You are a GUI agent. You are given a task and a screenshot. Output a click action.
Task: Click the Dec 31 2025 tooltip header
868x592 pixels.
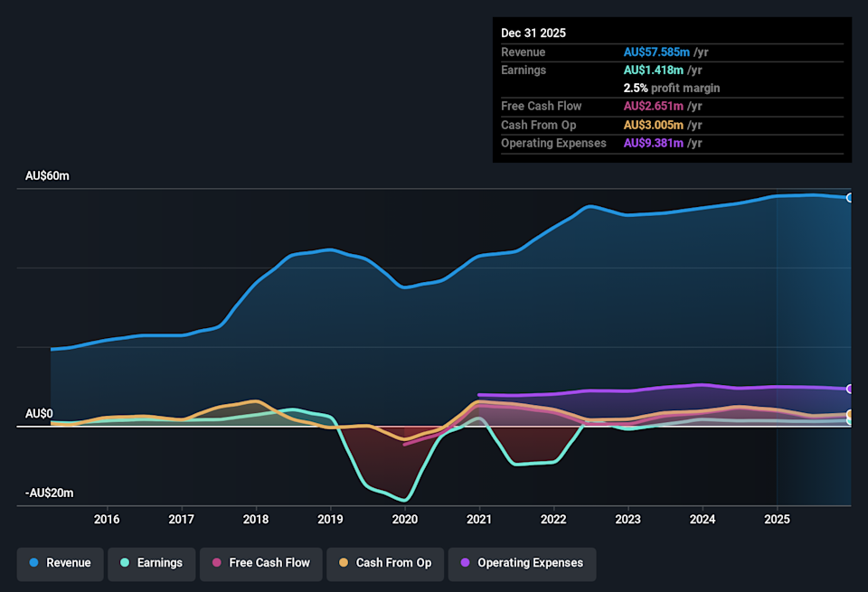click(x=533, y=33)
